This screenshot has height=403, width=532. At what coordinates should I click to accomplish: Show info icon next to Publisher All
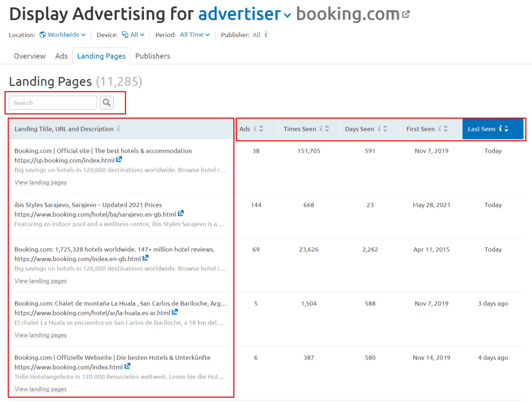pos(266,34)
